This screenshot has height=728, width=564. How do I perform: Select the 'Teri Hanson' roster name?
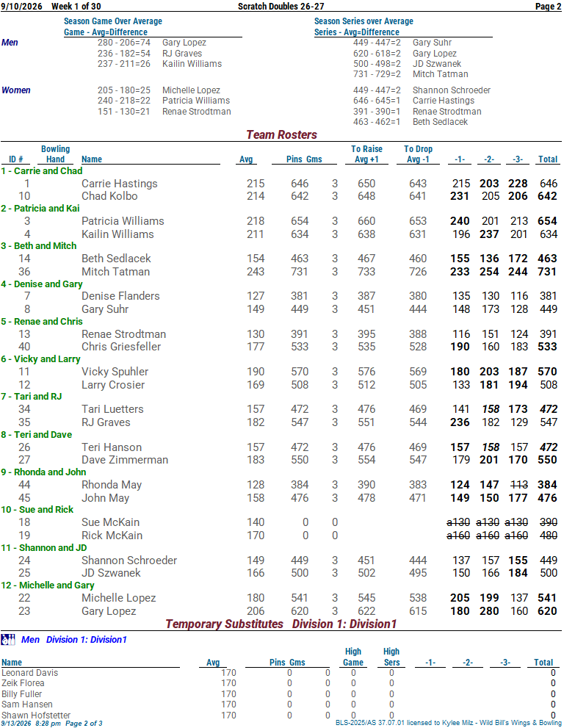coord(112,447)
